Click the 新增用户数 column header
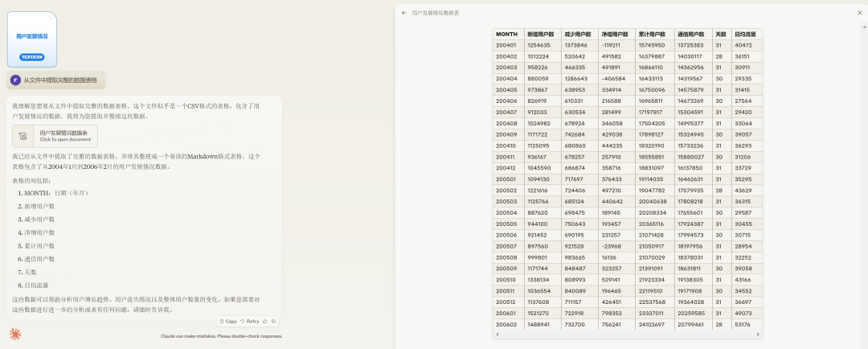This screenshot has height=349, width=868. [x=540, y=35]
